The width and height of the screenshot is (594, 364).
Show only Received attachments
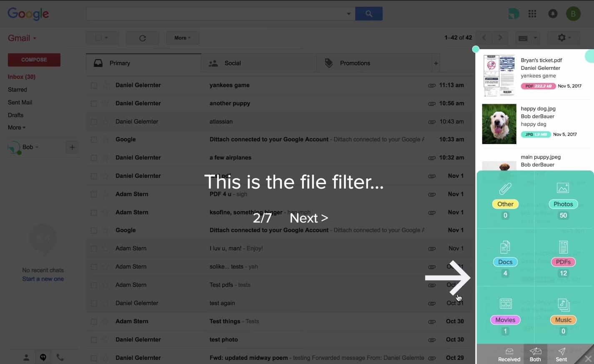pos(509,355)
